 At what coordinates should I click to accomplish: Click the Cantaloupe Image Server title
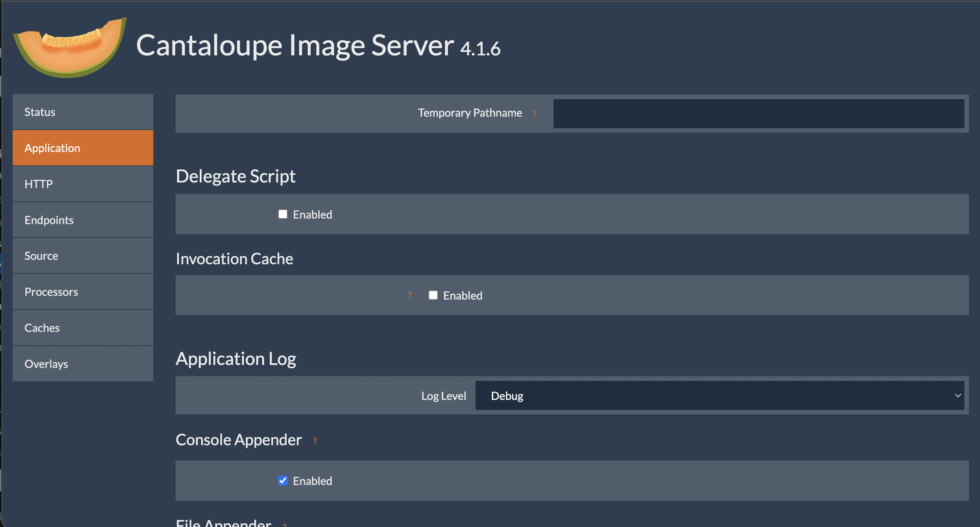click(x=295, y=45)
